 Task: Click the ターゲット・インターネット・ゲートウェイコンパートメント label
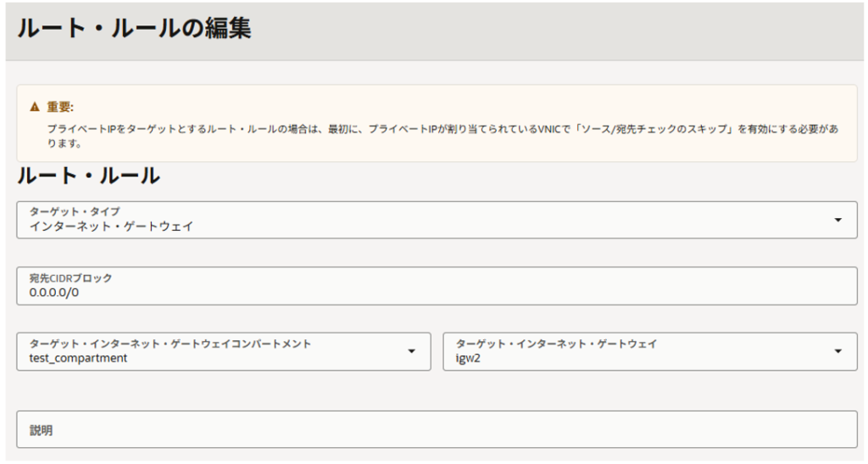[170, 344]
